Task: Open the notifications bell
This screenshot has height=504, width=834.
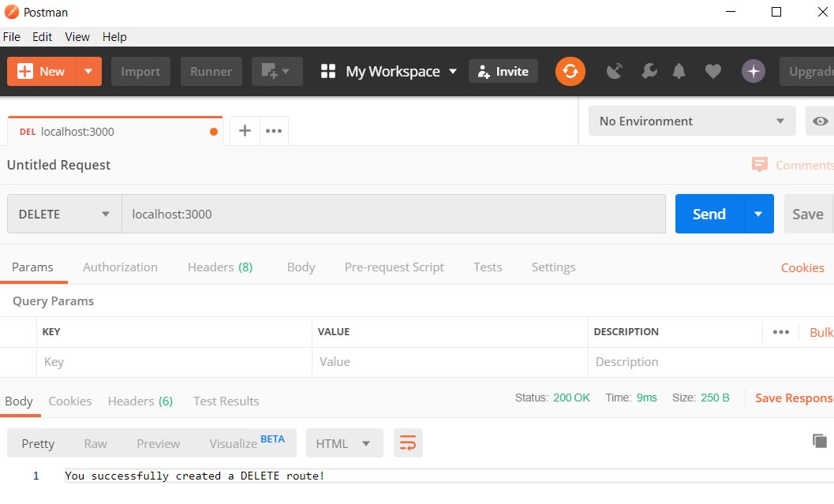Action: pyautogui.click(x=679, y=71)
